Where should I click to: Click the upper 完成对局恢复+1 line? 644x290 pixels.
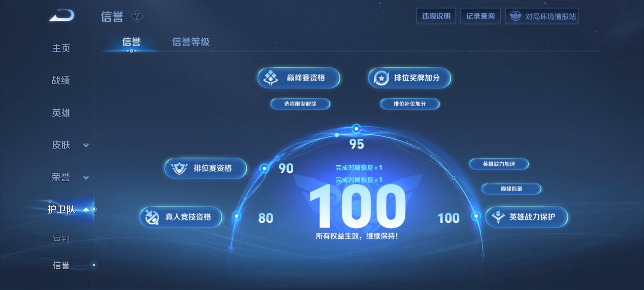(359, 168)
